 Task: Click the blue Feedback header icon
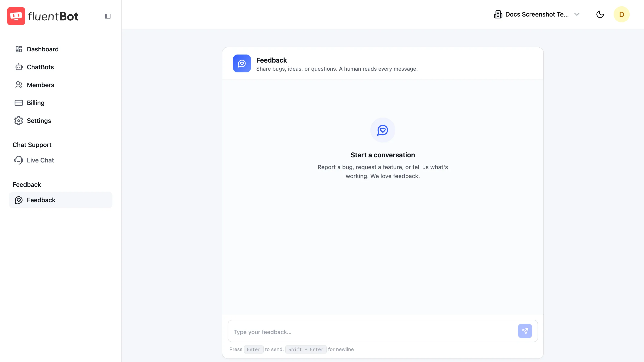[x=242, y=63]
